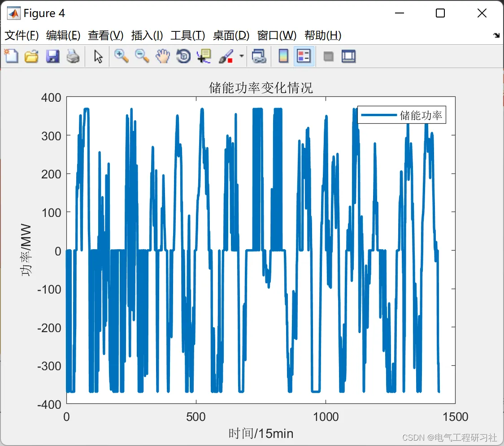Viewport: 504px width, 446px height.
Task: Expand the Brush tool dropdown arrow
Action: 242,56
